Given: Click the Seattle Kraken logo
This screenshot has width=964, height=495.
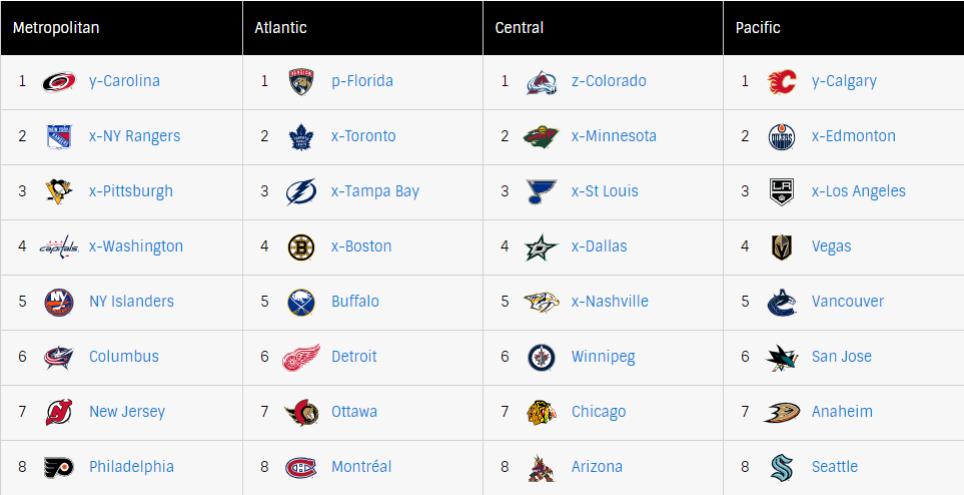Looking at the screenshot, I should pos(782,467).
